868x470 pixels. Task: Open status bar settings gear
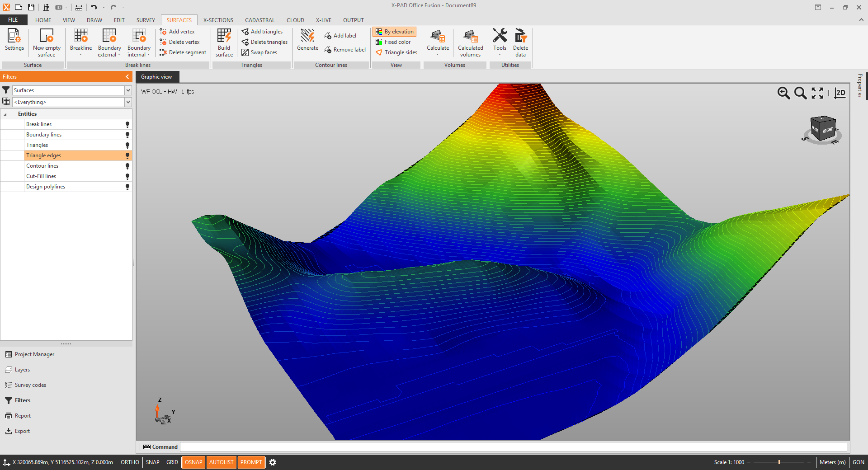273,462
